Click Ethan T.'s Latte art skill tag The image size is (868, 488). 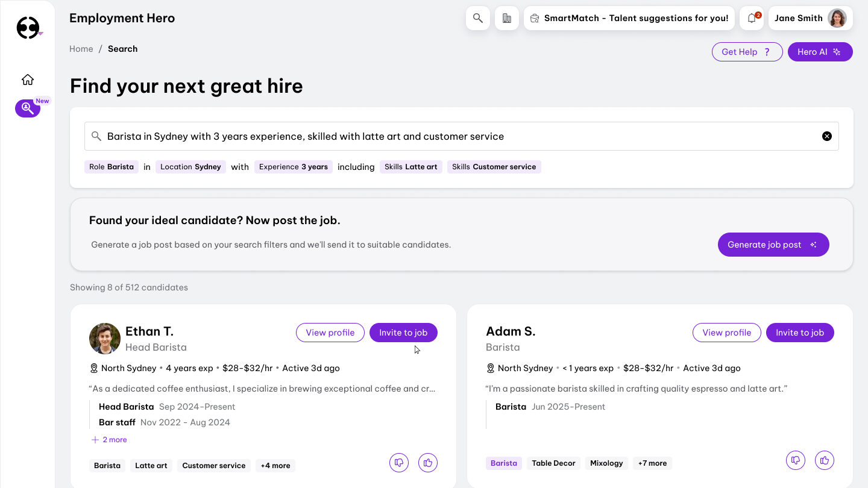[x=151, y=466]
